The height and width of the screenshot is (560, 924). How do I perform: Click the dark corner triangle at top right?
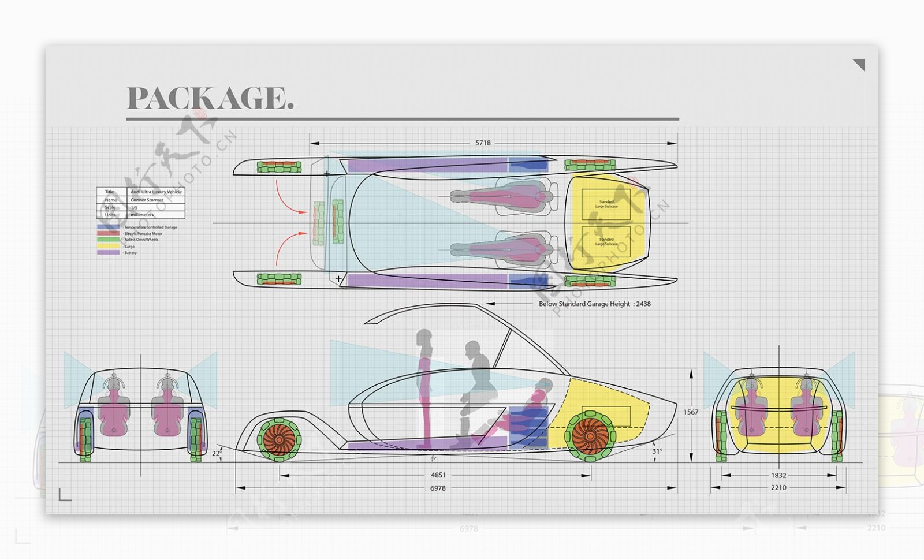coord(859,65)
